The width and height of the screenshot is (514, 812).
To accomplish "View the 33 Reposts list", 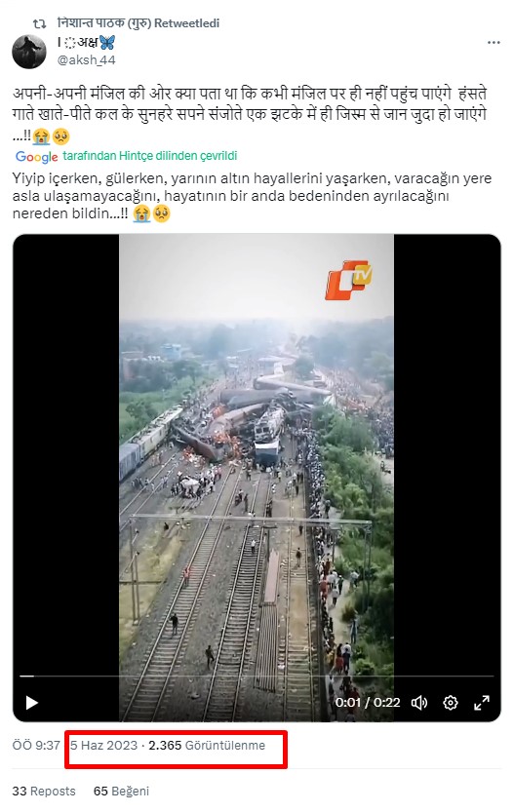I will coord(44,791).
